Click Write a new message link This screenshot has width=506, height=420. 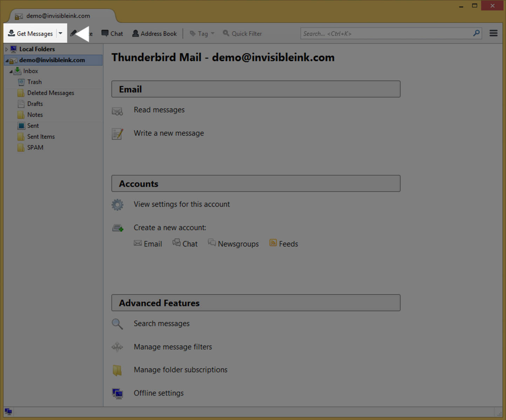coord(169,133)
